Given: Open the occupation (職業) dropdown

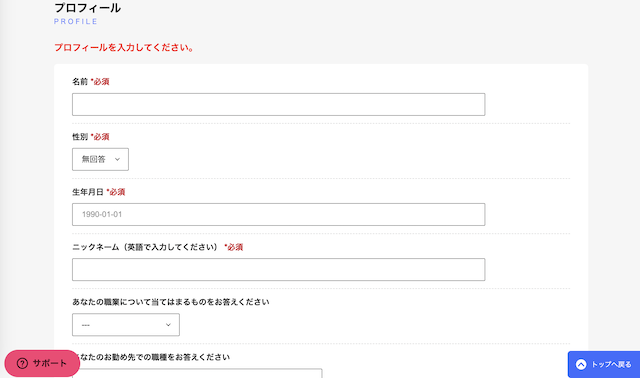Looking at the screenshot, I should point(126,325).
